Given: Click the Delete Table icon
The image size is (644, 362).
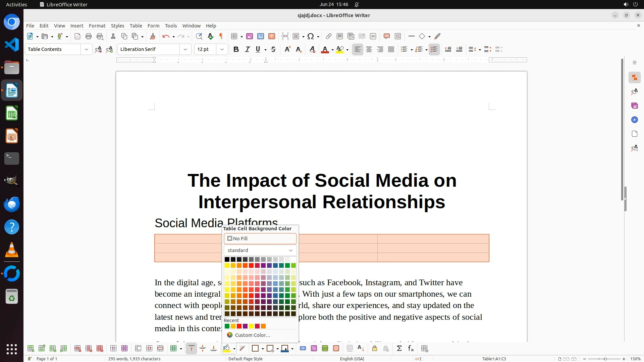Looking at the screenshot, I should click(100, 349).
